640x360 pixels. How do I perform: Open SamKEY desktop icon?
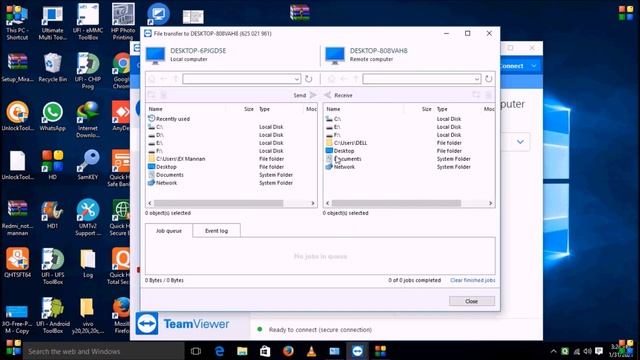coord(88,165)
